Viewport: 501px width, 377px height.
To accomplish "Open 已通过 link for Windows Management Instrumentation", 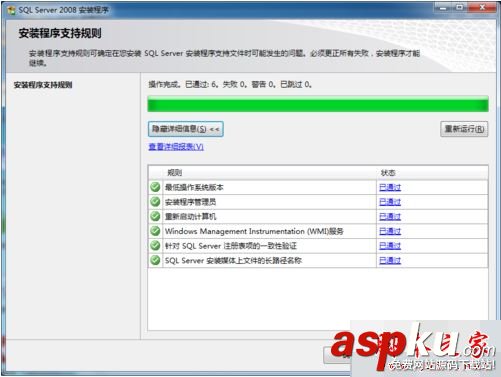I will pyautogui.click(x=390, y=231).
